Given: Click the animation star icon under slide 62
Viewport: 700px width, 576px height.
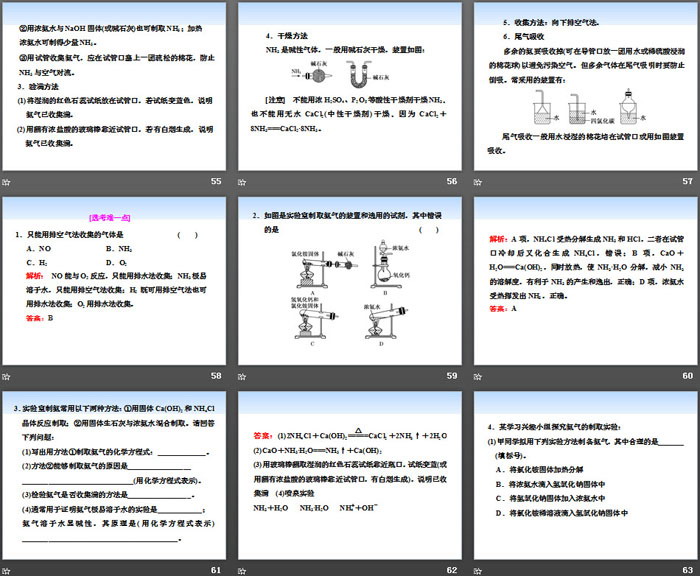Looking at the screenshot, I should (x=241, y=570).
